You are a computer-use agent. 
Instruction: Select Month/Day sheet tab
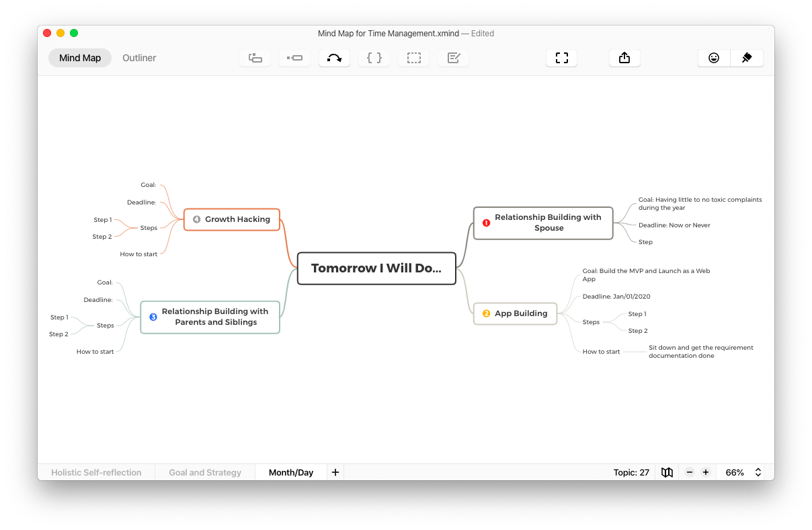pos(291,472)
